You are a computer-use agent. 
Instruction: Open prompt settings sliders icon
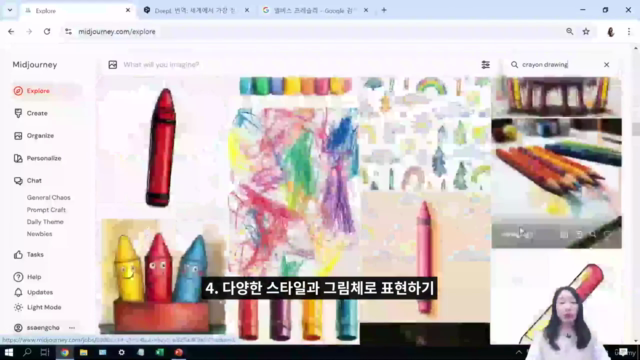(x=485, y=65)
